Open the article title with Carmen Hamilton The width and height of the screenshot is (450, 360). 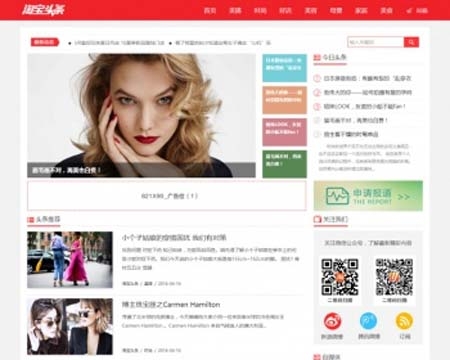(171, 305)
